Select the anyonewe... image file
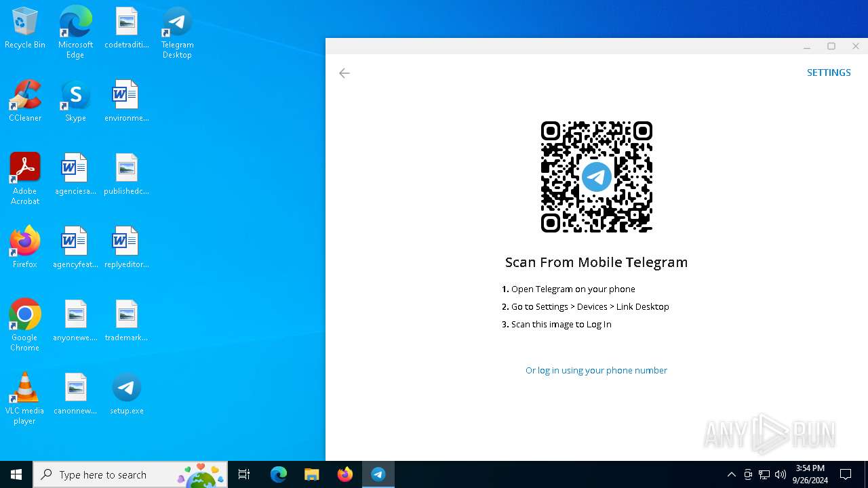This screenshot has width=868, height=488. tap(75, 321)
